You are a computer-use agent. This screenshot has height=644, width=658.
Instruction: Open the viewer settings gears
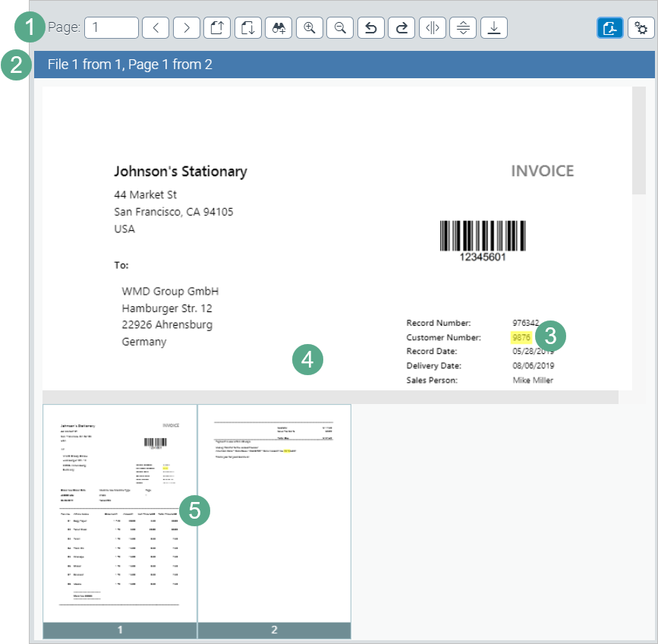641,27
